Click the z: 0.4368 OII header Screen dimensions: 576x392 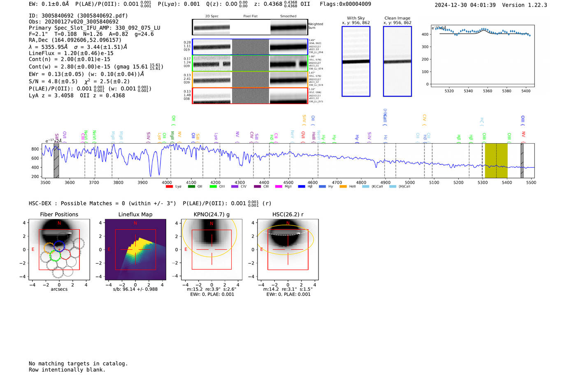pos(282,4)
